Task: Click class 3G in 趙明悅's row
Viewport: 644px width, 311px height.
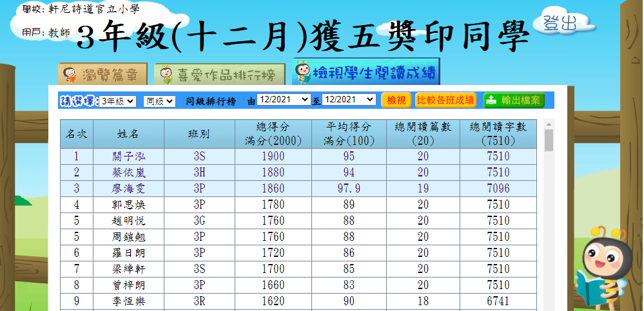Action: point(199,221)
